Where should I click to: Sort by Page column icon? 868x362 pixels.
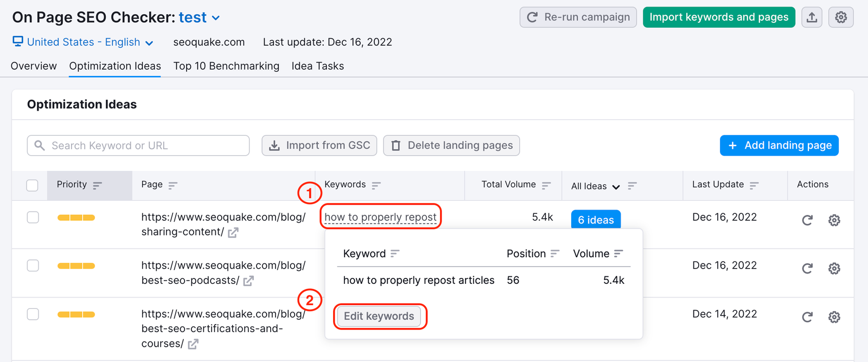click(173, 185)
